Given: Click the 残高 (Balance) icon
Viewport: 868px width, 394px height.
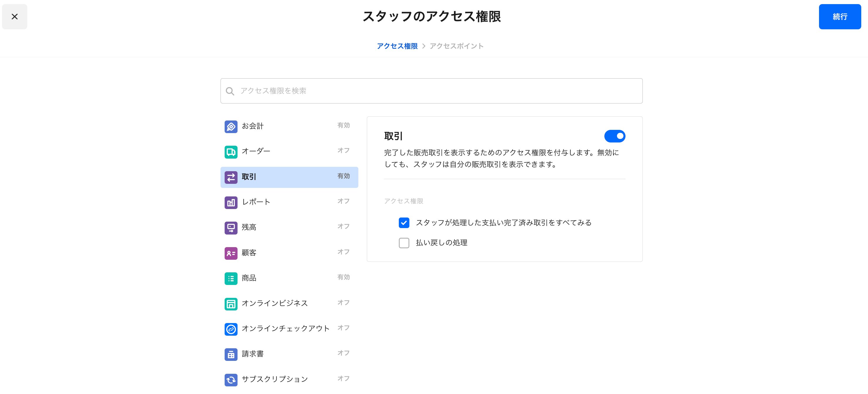Looking at the screenshot, I should (x=231, y=227).
